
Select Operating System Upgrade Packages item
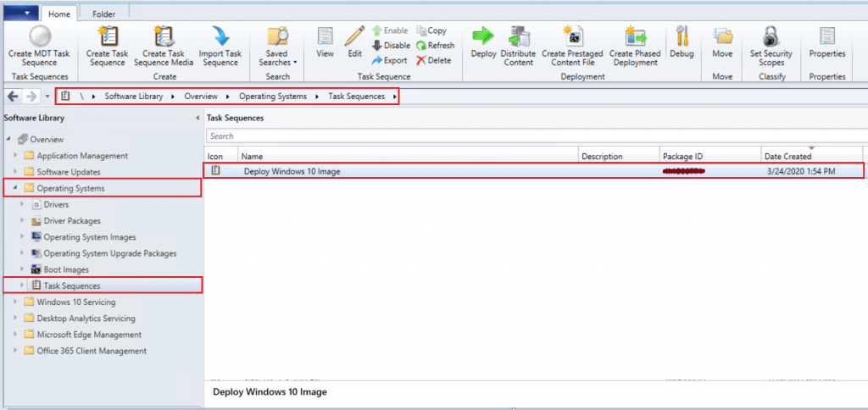[110, 253]
